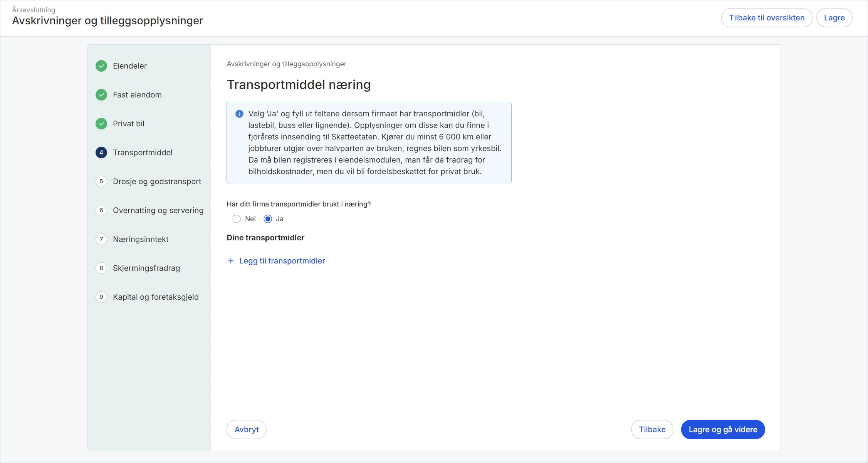The width and height of the screenshot is (868, 463).
Task: Select the Ja radio button
Action: [268, 219]
